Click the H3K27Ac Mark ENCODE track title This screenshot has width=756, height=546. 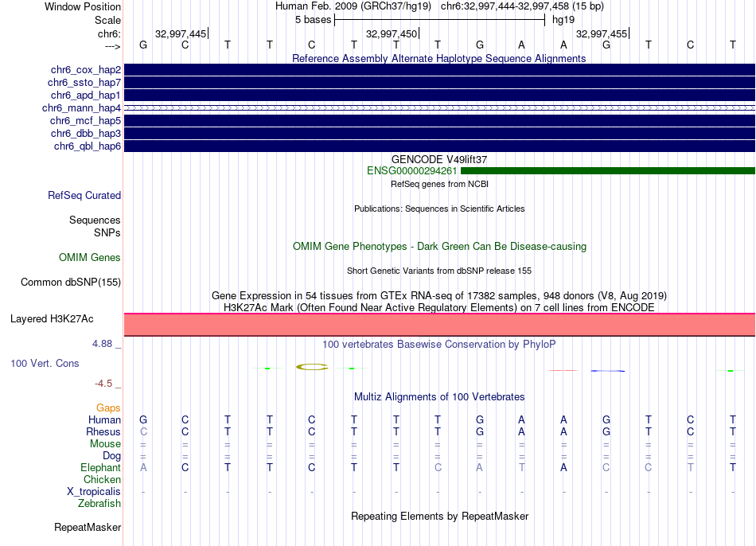coord(439,308)
